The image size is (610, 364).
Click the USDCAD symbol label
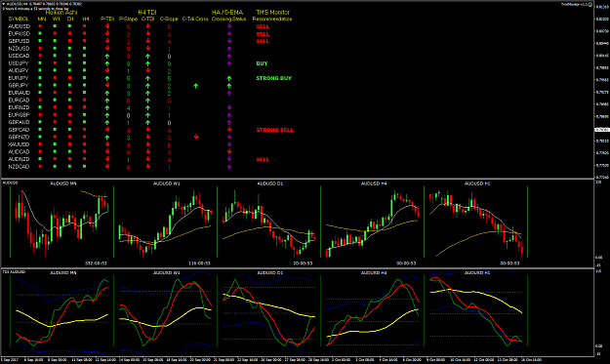coord(20,56)
